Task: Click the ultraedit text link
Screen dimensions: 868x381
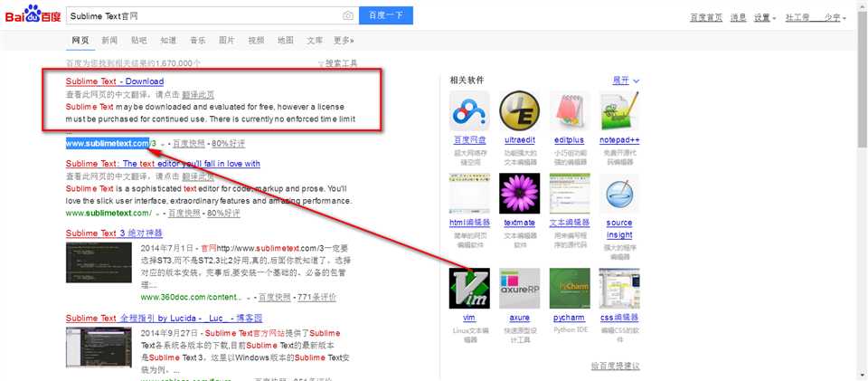Action: (x=519, y=140)
